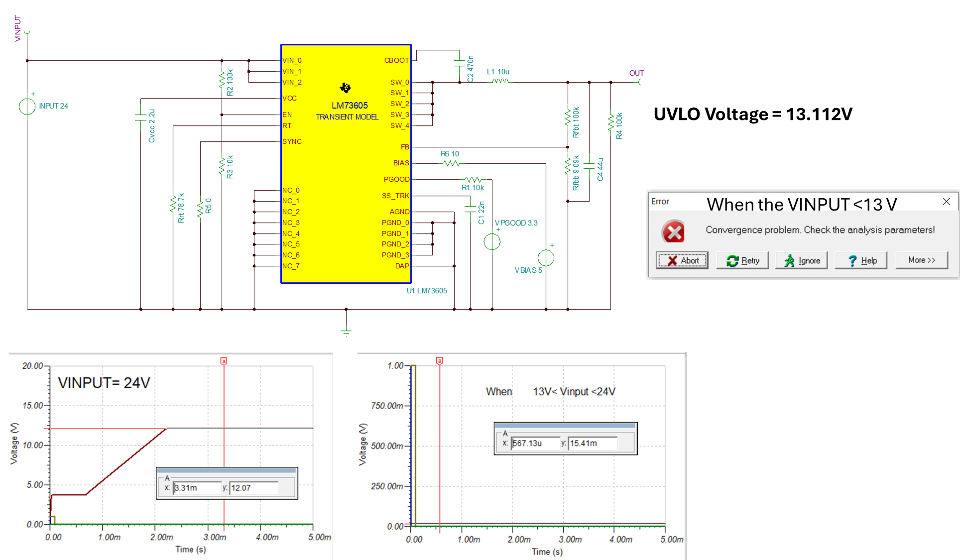Click the PGOOD pin label
Screen dimensions: 960x560
pos(396,179)
